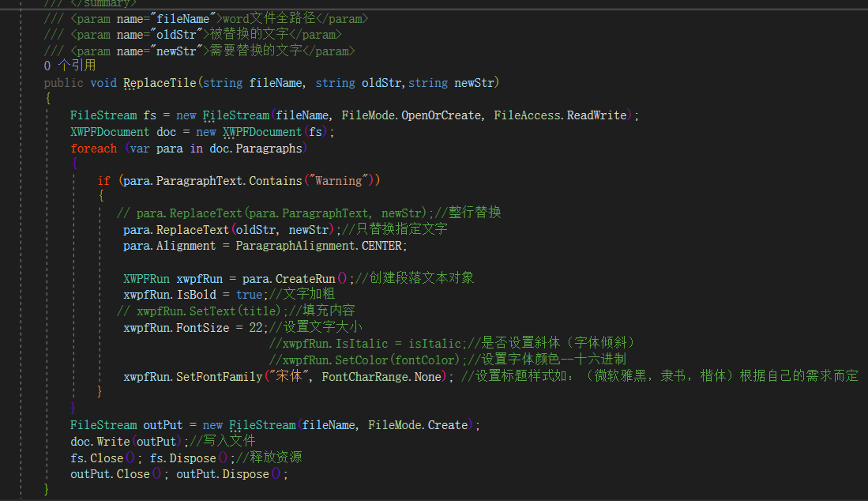868x501 pixels.
Task: Click para.CreateRun() call
Action: tap(295, 278)
